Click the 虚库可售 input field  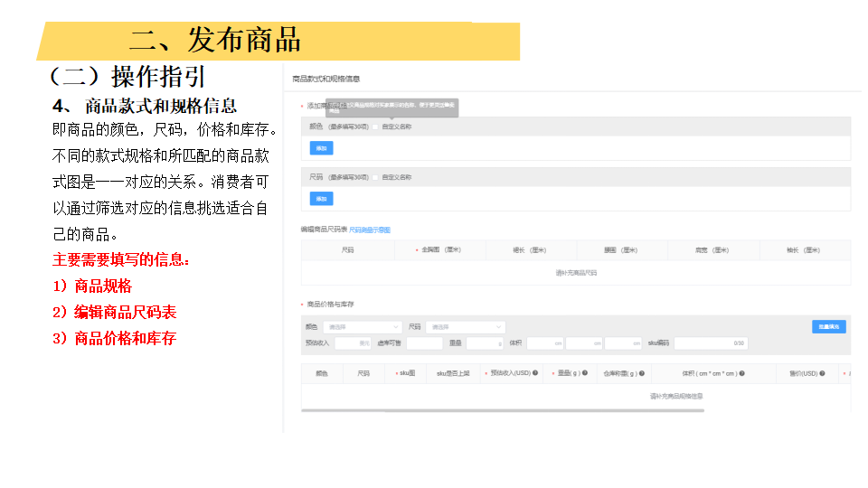(424, 343)
